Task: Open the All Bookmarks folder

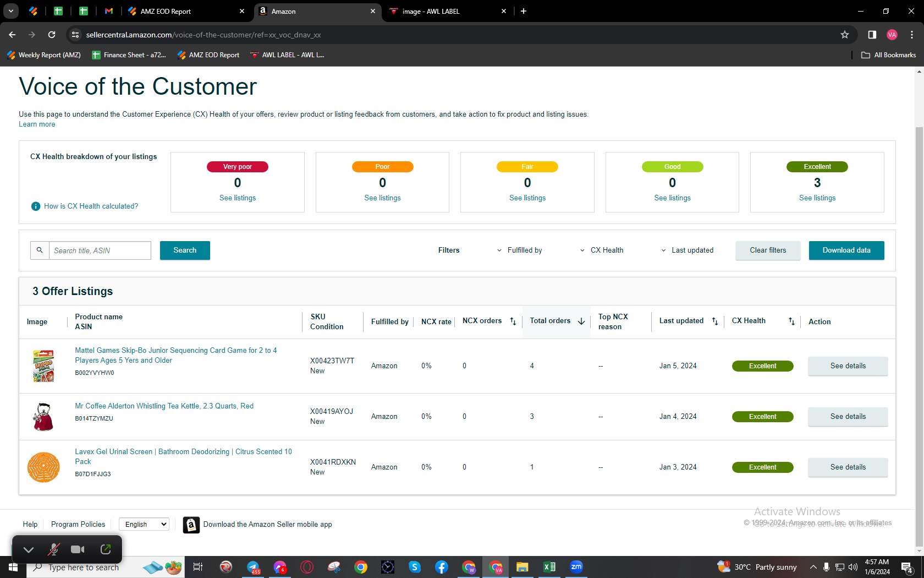Action: (888, 55)
